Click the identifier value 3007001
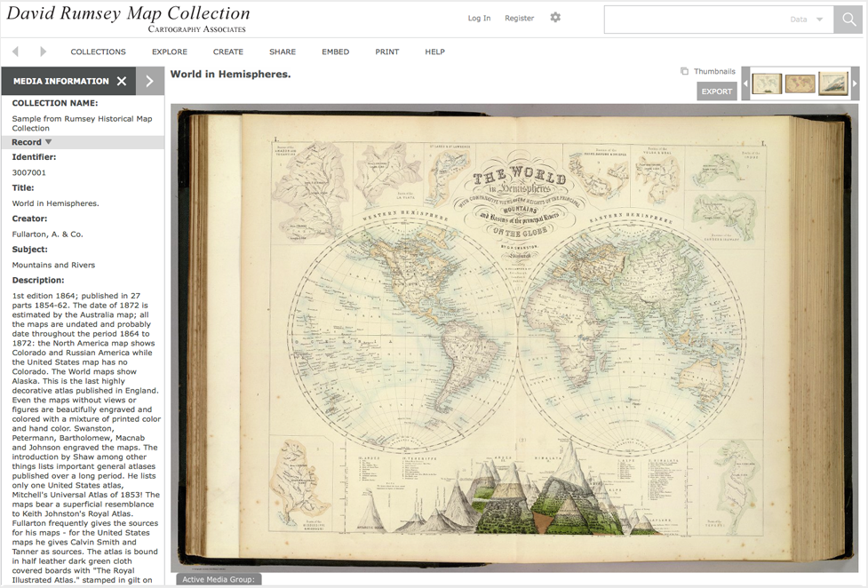This screenshot has height=588, width=868. [x=28, y=172]
